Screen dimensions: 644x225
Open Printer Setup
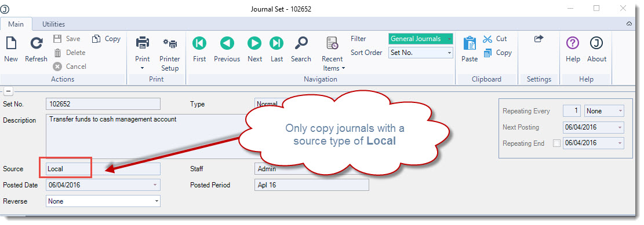coord(170,54)
